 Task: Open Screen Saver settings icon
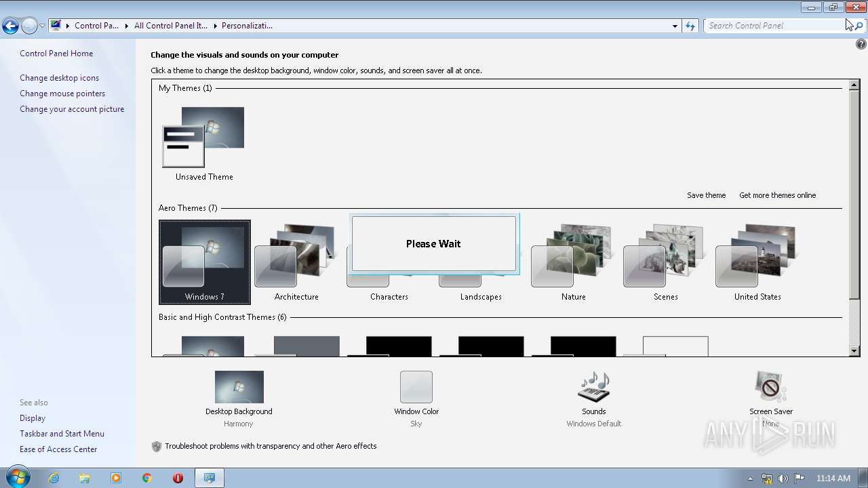click(770, 387)
